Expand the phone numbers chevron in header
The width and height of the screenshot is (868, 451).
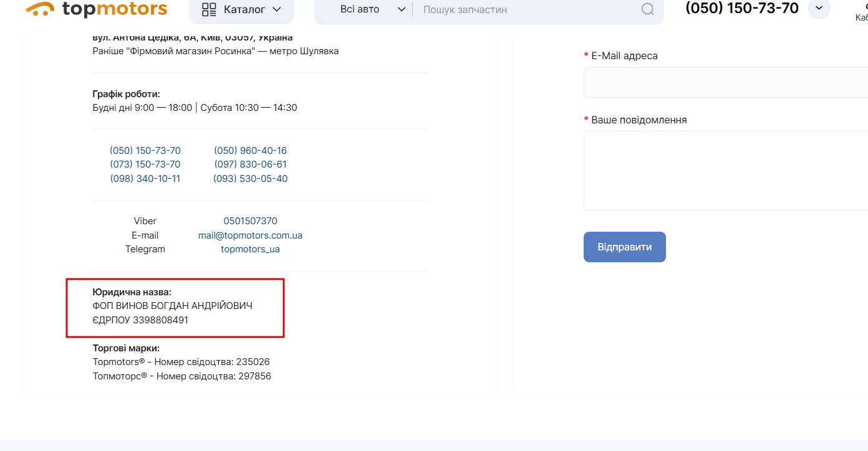[x=819, y=8]
